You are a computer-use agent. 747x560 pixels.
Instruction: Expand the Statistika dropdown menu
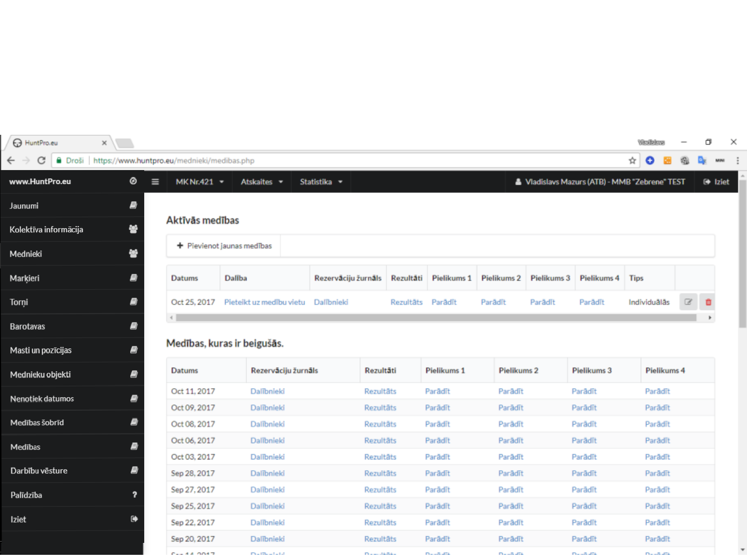(321, 182)
